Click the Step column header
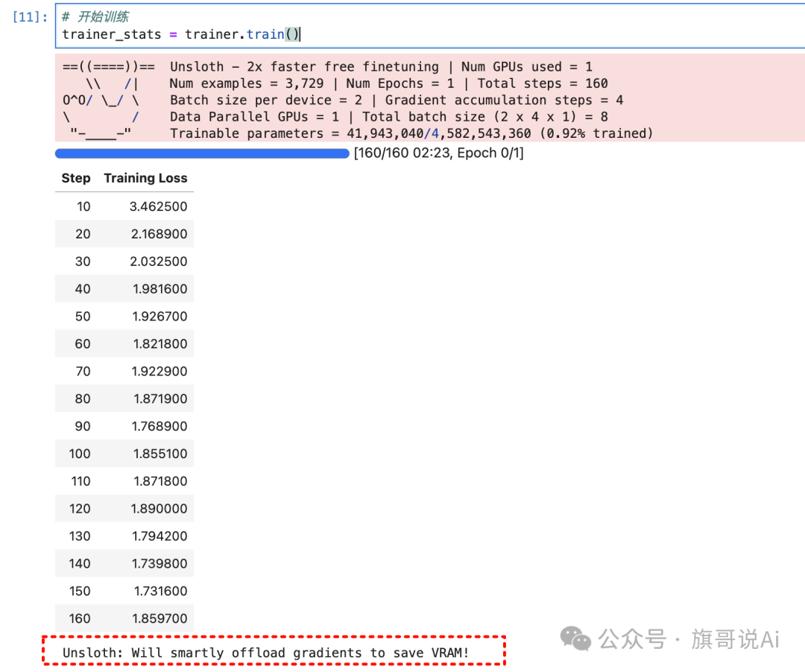Image resolution: width=805 pixels, height=672 pixels. tap(76, 178)
